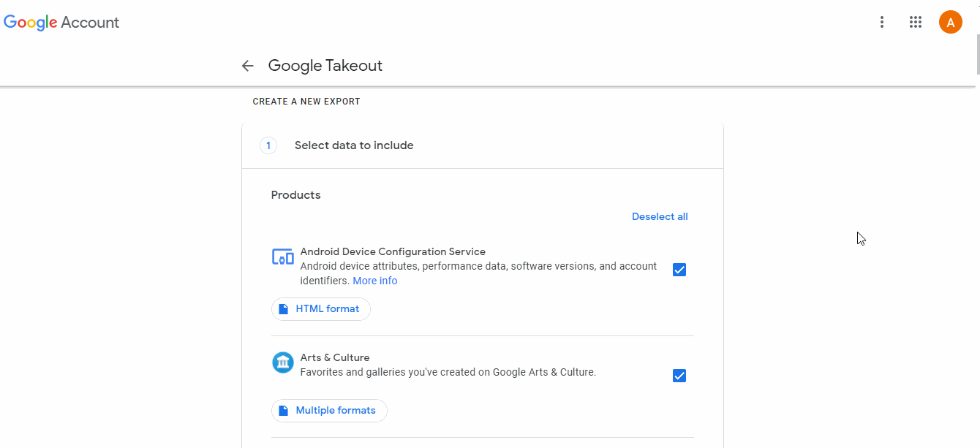The image size is (980, 448).
Task: Open the orange account avatar 'A'
Action: [951, 22]
